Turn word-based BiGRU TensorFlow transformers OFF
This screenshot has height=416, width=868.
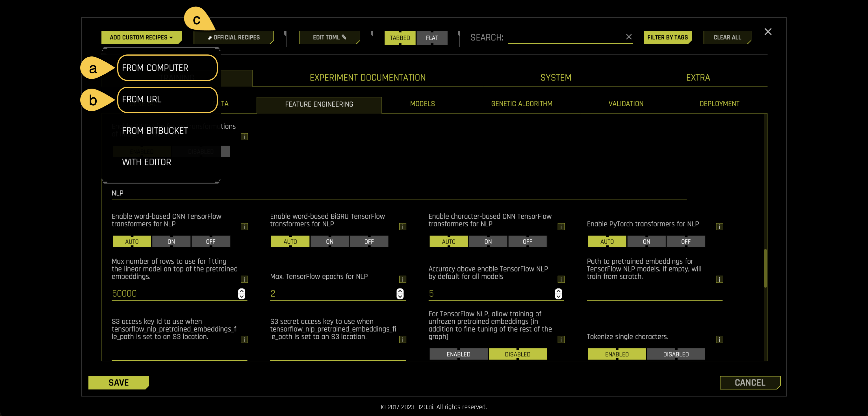click(x=369, y=241)
